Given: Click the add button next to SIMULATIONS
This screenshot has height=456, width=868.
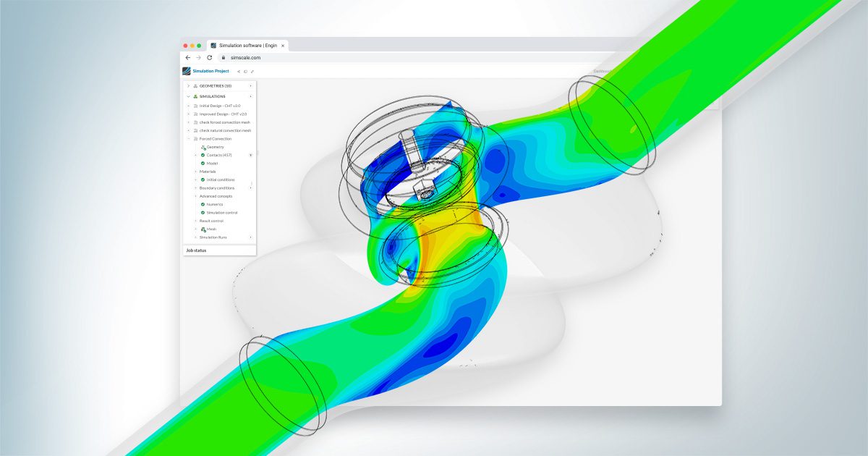Looking at the screenshot, I should click(251, 96).
